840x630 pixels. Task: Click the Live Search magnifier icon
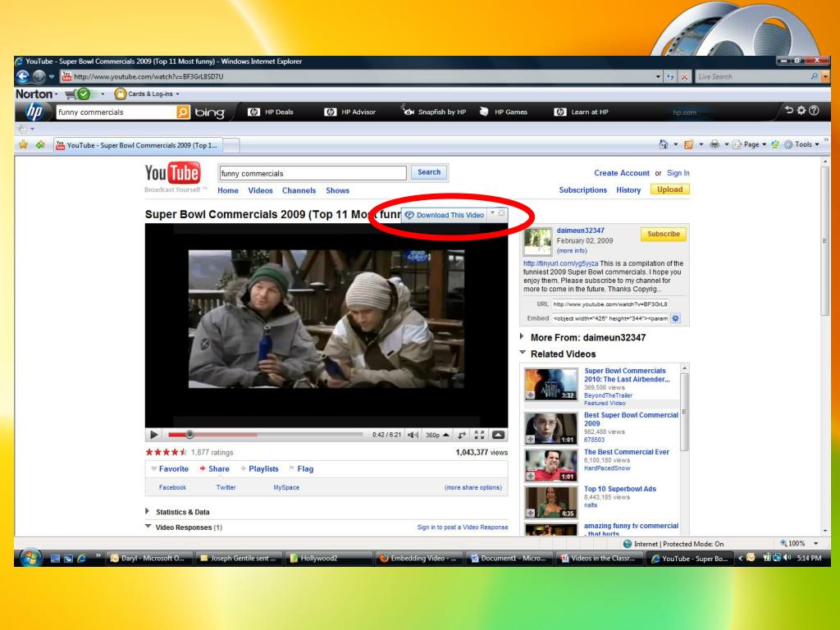pos(815,76)
